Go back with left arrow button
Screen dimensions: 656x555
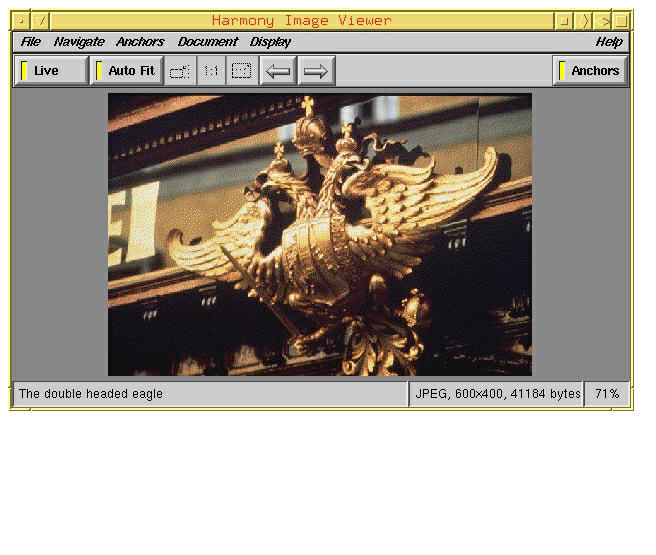[x=278, y=71]
